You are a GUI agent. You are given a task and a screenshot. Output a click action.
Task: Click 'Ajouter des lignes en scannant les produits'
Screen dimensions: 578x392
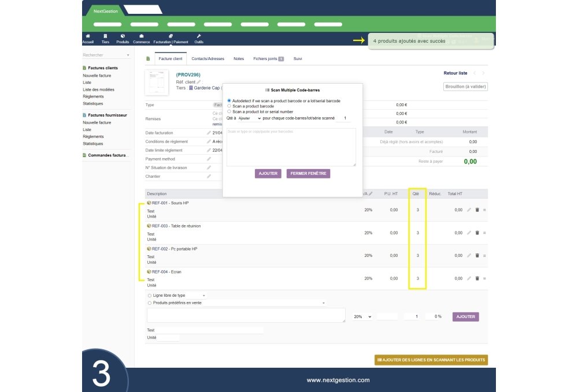(x=431, y=360)
